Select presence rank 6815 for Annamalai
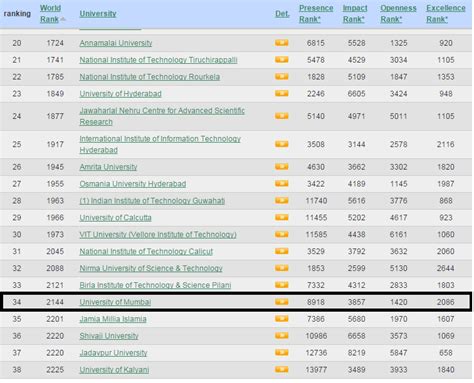474x383 pixels. point(316,43)
